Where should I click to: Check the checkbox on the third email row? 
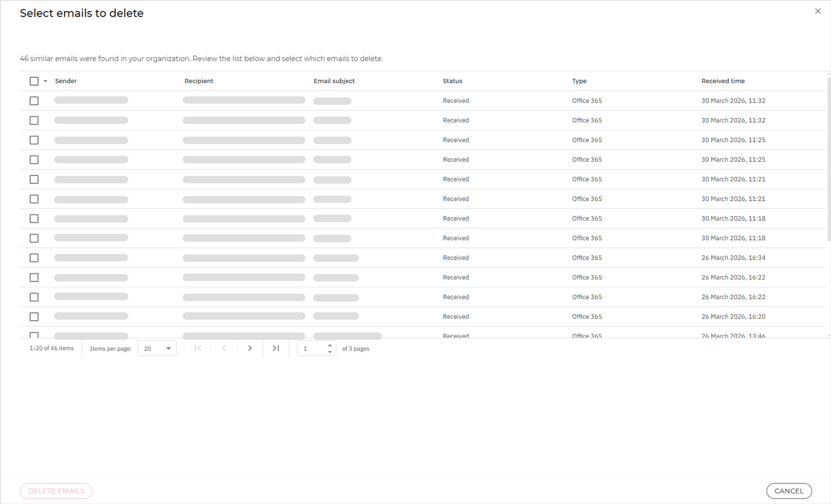point(34,140)
